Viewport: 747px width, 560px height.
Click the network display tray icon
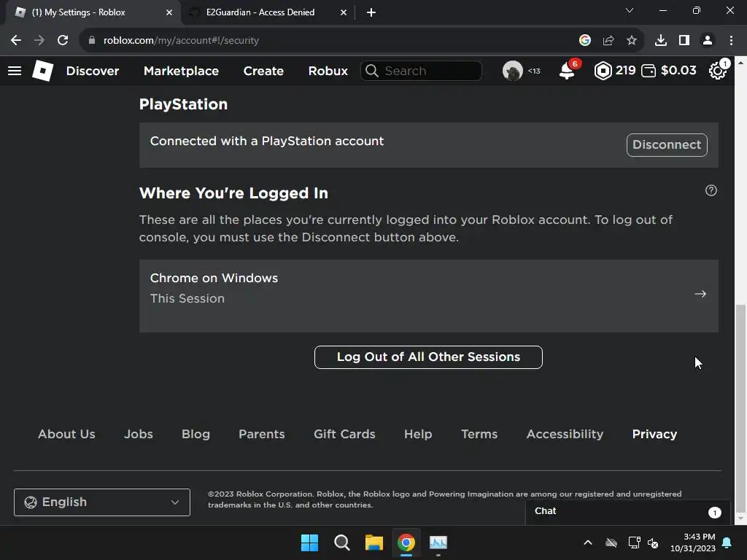[634, 542]
